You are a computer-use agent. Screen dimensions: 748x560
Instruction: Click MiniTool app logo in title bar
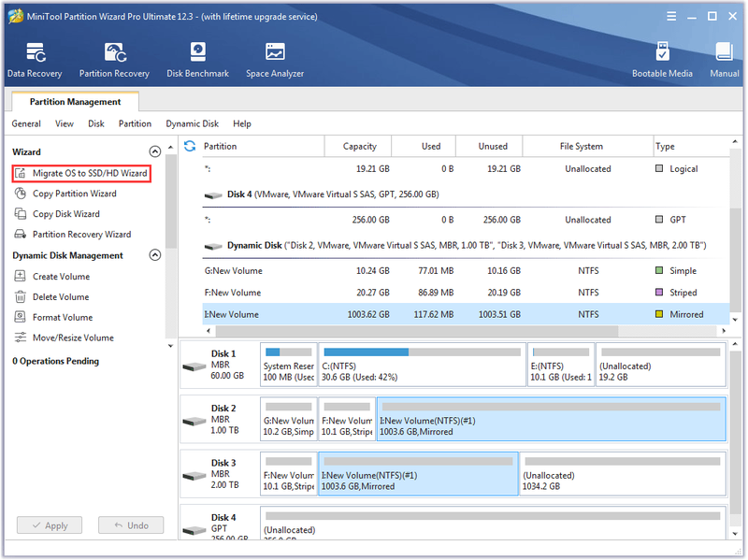[x=16, y=16]
